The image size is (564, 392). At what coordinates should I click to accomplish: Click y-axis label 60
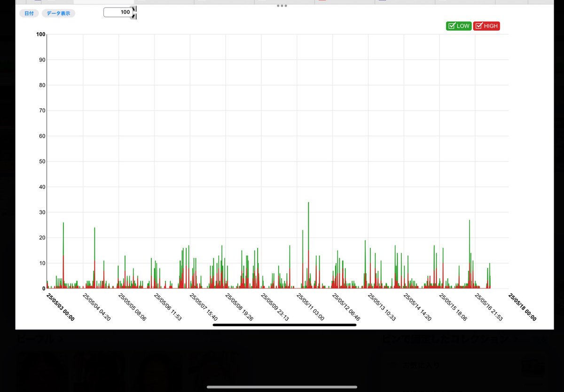42,136
